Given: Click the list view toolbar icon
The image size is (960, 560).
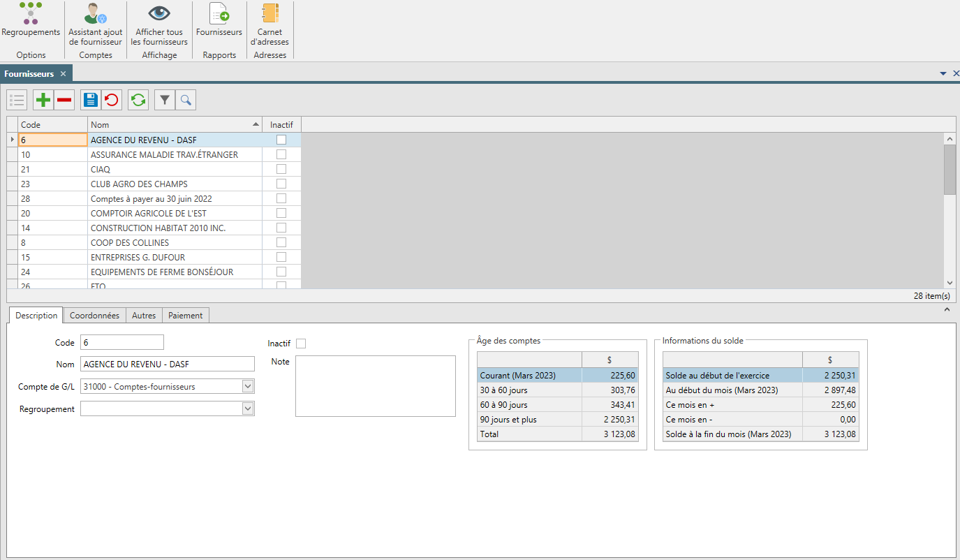Looking at the screenshot, I should [17, 101].
